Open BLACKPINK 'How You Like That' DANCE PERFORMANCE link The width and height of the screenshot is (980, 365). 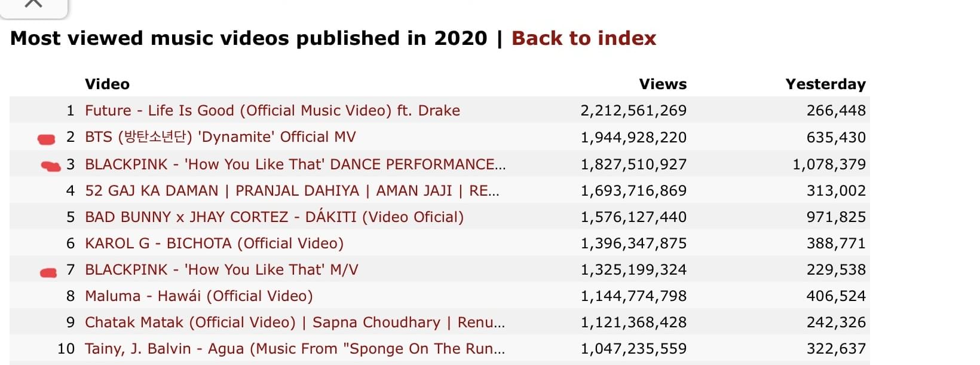click(x=295, y=164)
